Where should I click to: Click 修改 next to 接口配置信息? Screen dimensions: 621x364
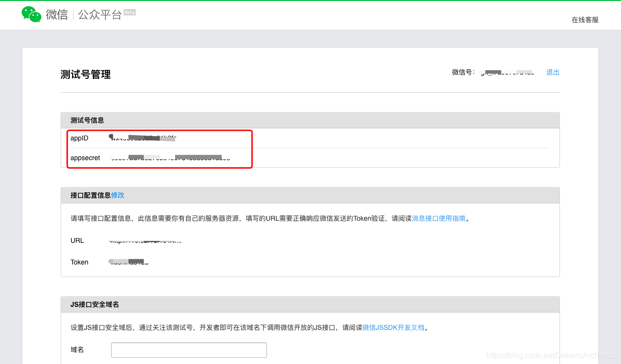(x=118, y=195)
